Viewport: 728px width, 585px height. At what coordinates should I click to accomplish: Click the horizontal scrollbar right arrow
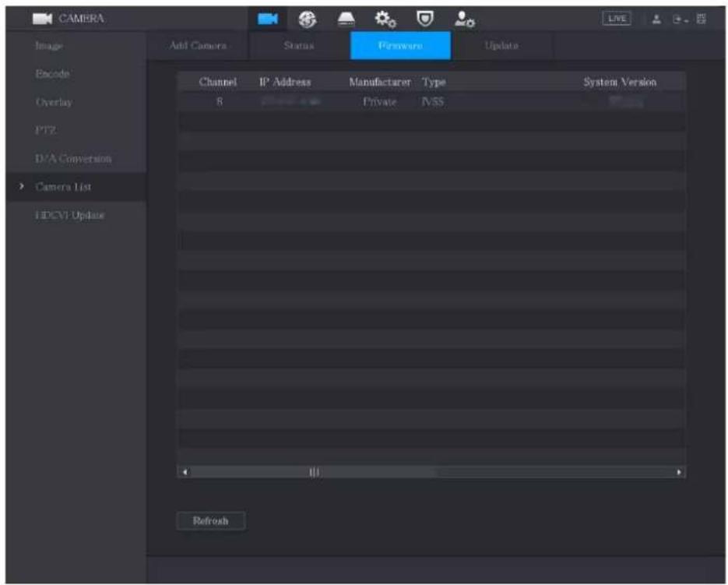pos(679,472)
